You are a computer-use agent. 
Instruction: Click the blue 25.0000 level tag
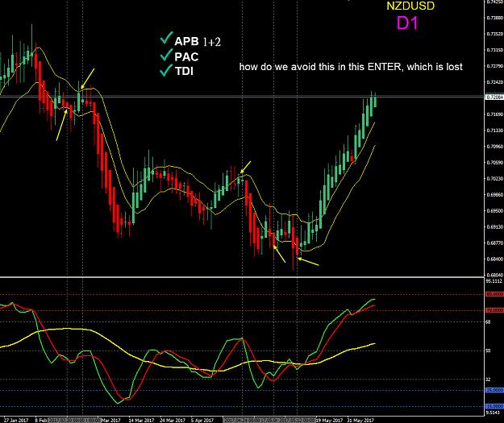(494, 390)
